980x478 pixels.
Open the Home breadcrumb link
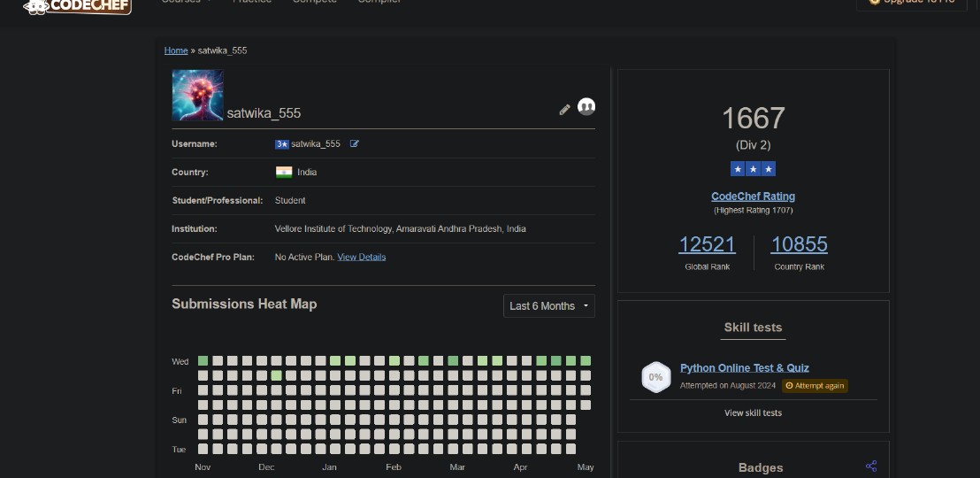176,50
